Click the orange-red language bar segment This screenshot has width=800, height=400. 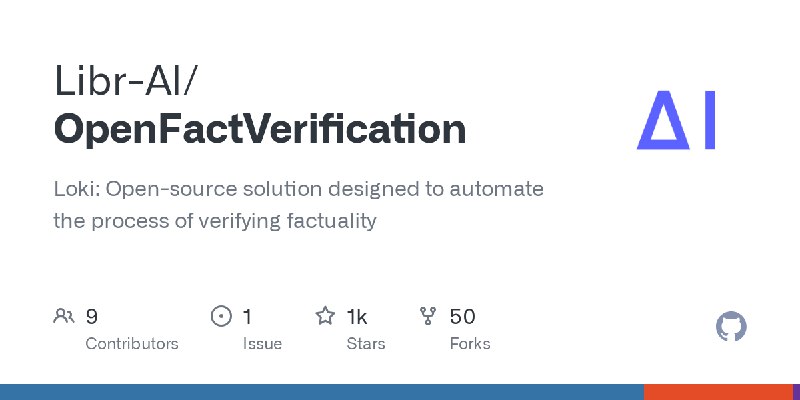(x=718, y=392)
